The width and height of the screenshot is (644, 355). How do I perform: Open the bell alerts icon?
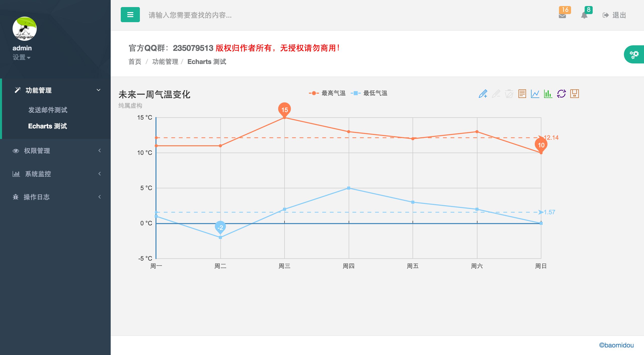pos(584,15)
